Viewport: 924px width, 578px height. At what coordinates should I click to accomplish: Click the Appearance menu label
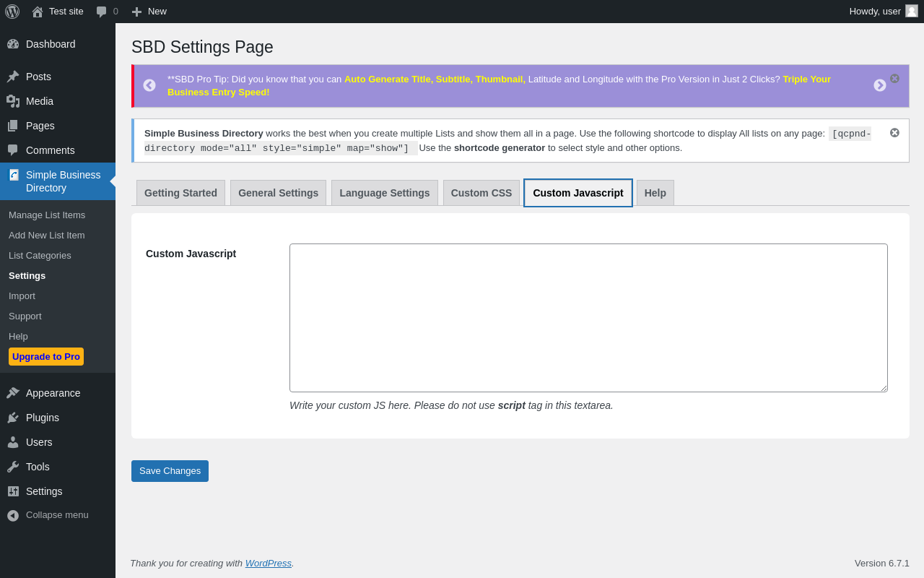click(x=53, y=393)
